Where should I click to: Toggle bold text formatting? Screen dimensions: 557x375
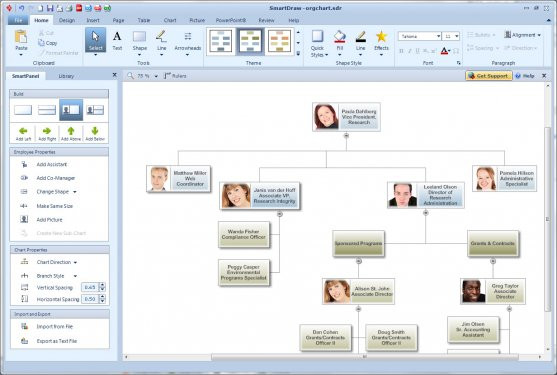pos(401,51)
